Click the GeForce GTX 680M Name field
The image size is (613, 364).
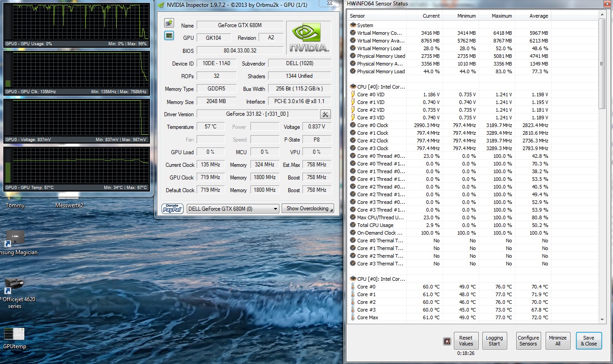(x=240, y=25)
